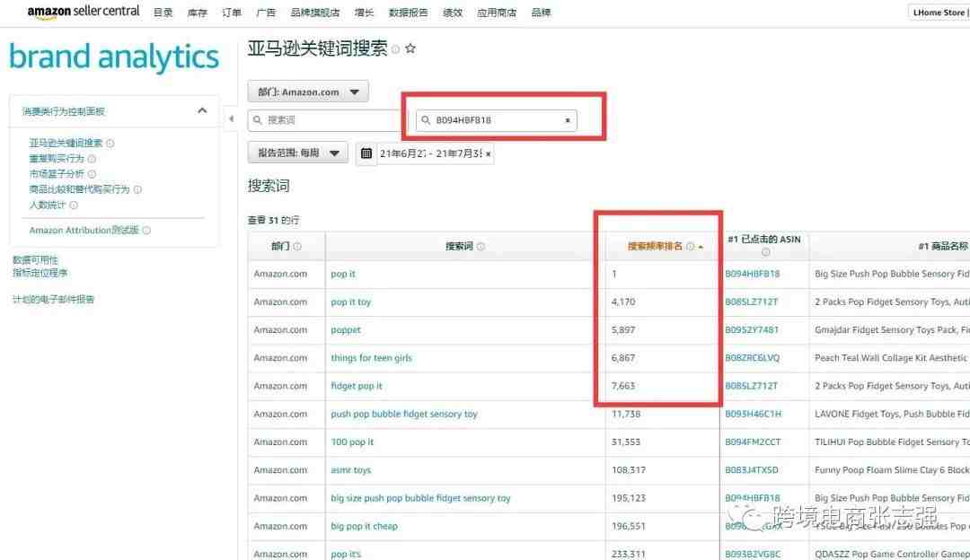
Task: Click info icon in 搜索频率排名 column header
Action: [690, 246]
